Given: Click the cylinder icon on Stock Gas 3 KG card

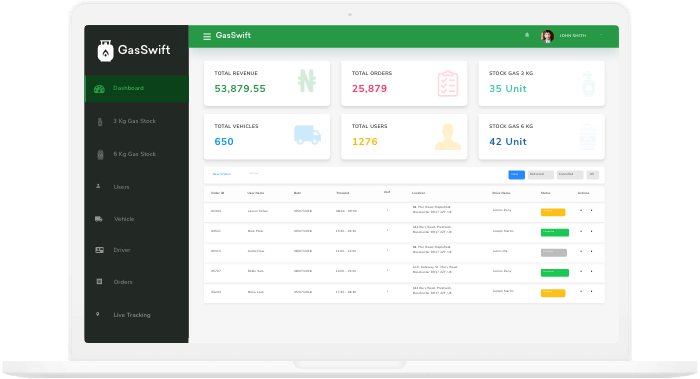Looking at the screenshot, I should point(589,83).
